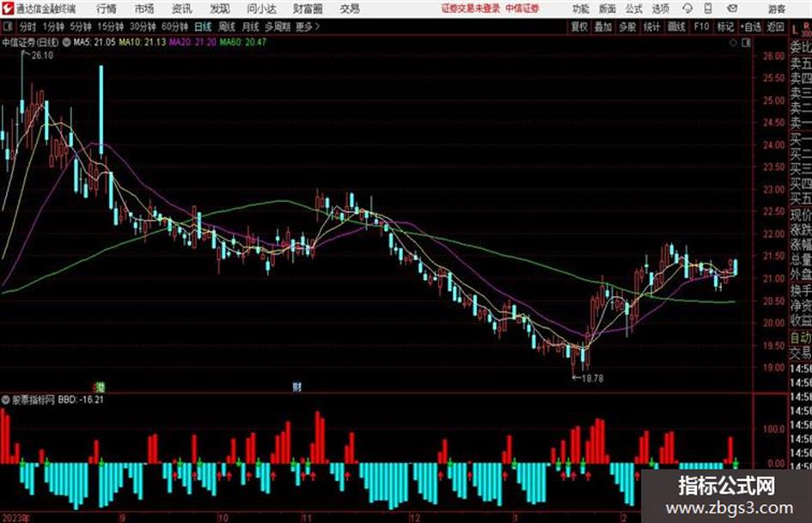Expand the 更多 periods list

pos(308,27)
